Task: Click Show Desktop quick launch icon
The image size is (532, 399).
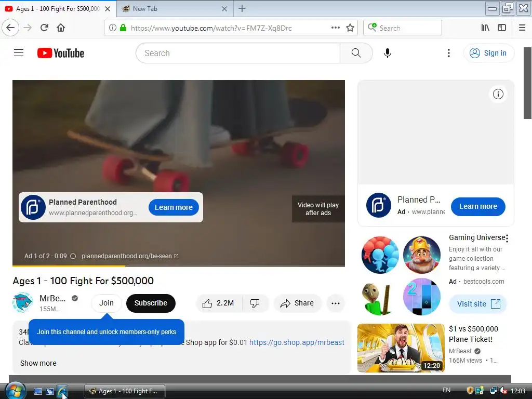Action: [x=37, y=391]
